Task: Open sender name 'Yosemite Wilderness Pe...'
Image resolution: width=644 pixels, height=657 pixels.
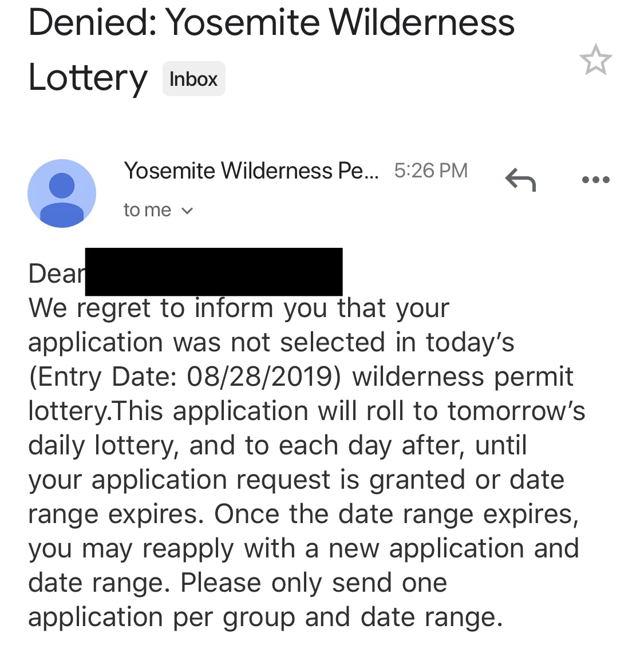Action: tap(251, 171)
